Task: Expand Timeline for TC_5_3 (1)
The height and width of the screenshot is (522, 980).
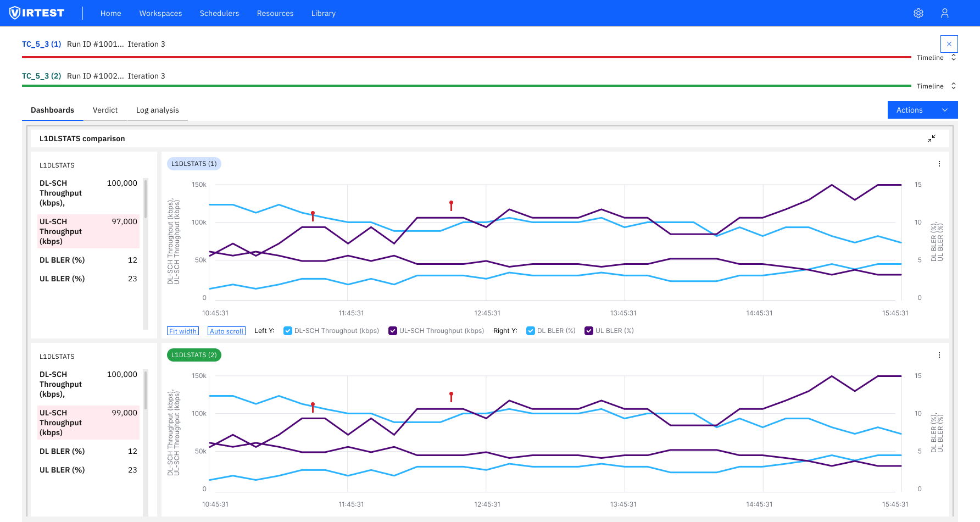Action: pyautogui.click(x=954, y=57)
